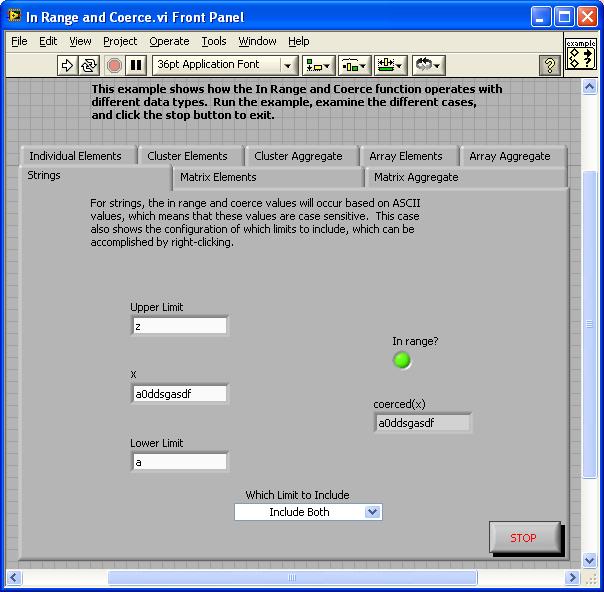
Task: Open Distribute Objects toolbar menu
Action: 354,65
